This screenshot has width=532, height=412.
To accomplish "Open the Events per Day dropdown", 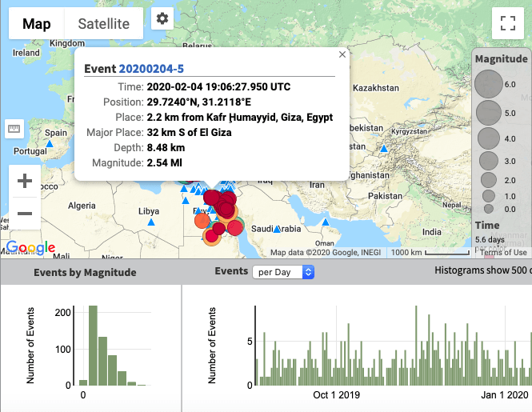I will [x=283, y=272].
